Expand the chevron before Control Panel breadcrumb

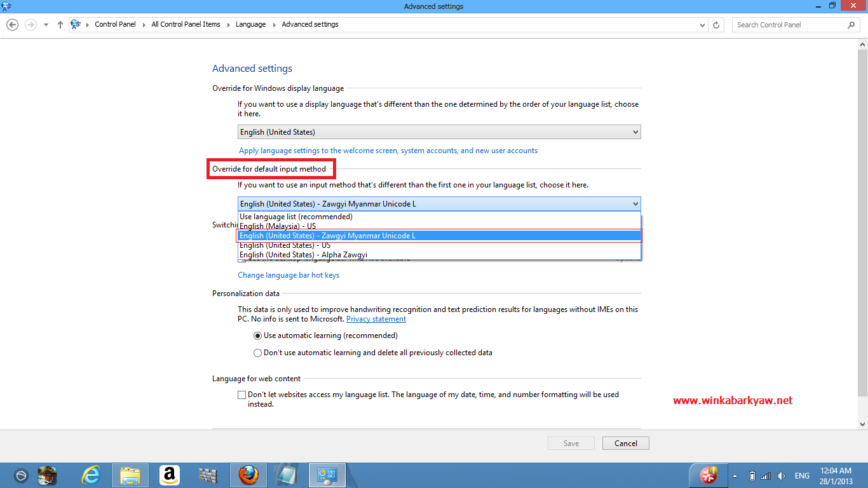[x=87, y=25]
